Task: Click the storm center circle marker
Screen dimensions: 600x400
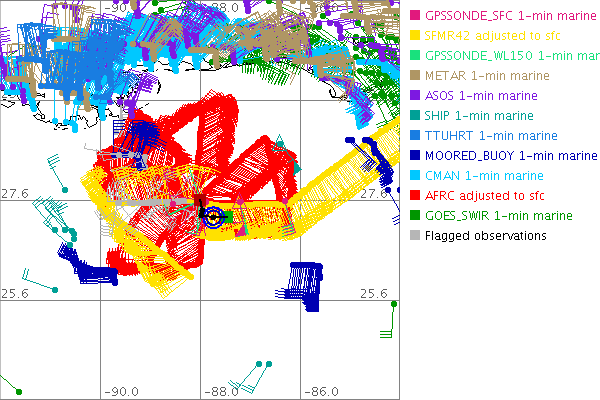Action: tap(213, 214)
